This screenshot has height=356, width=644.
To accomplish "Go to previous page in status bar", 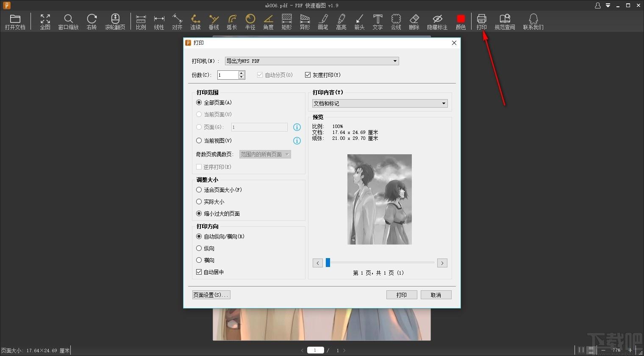I will (x=302, y=350).
